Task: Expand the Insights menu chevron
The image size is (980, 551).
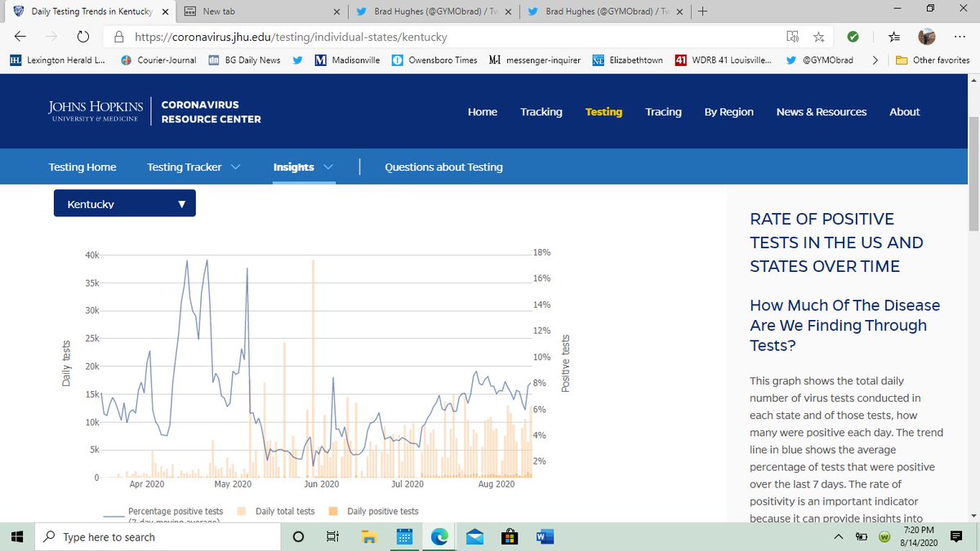Action: point(328,167)
